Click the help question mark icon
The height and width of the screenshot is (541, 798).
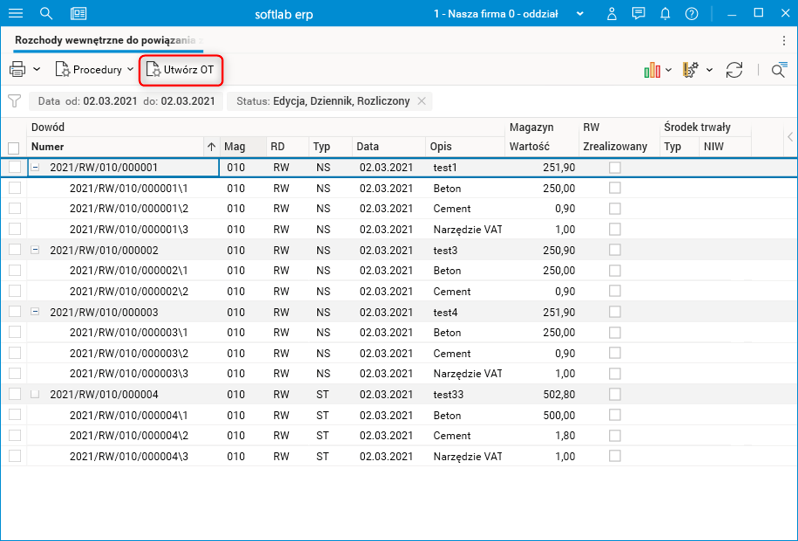click(690, 14)
